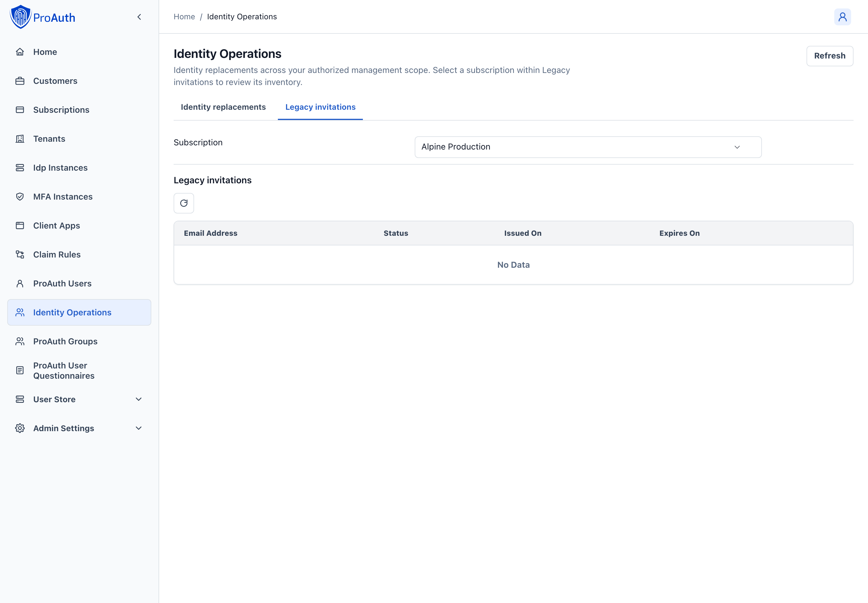
Task: Go to MFA Instances menu item
Action: 79,197
